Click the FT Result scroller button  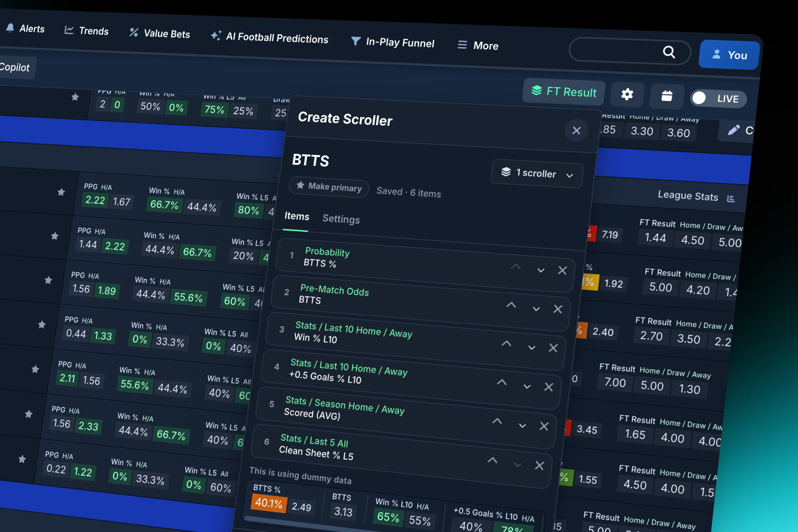point(564,91)
